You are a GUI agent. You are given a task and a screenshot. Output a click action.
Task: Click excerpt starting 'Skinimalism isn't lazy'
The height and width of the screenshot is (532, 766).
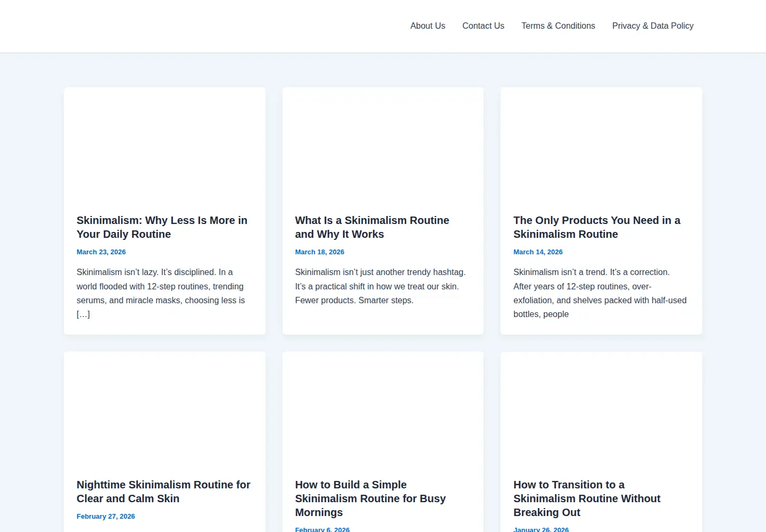(x=161, y=293)
